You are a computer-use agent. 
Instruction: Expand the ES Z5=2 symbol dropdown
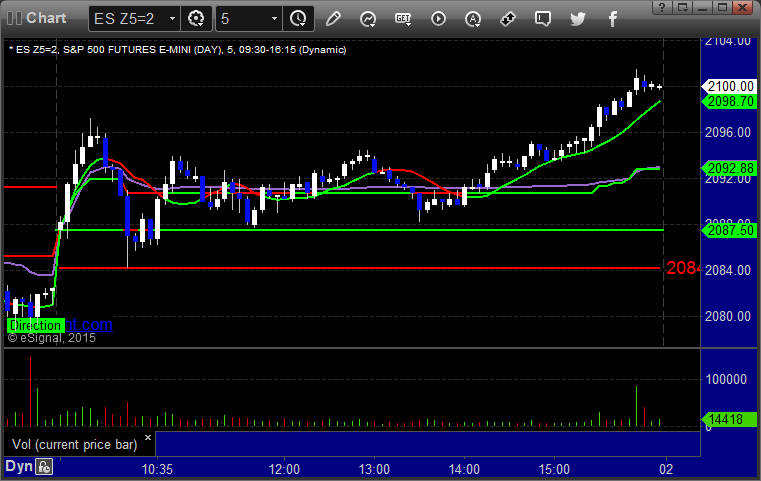point(172,19)
